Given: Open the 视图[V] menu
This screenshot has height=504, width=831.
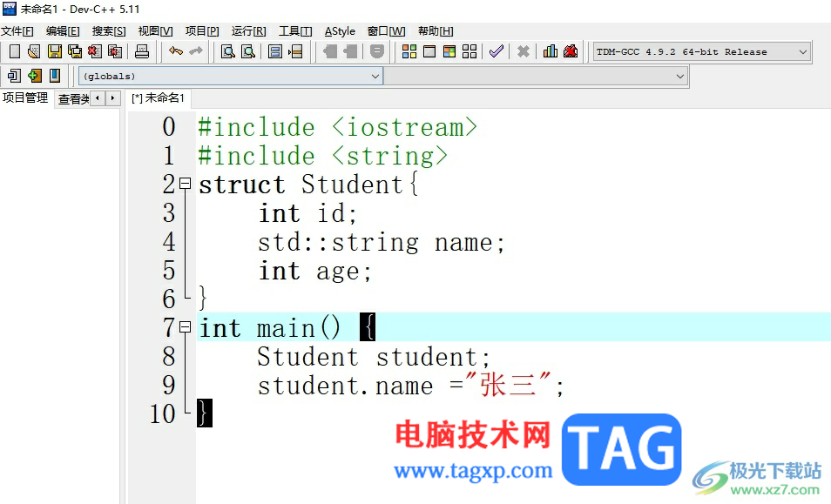Looking at the screenshot, I should click(x=155, y=31).
